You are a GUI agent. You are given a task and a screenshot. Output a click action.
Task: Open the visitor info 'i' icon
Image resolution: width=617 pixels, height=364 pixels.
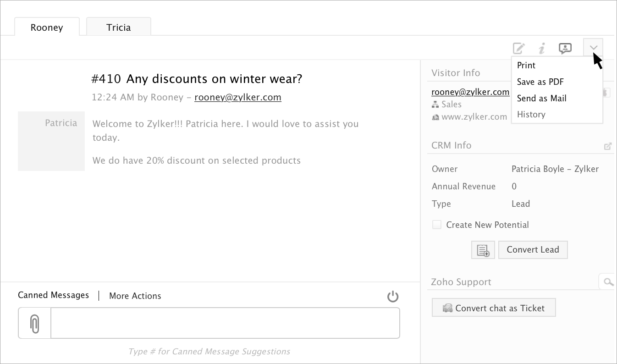pyautogui.click(x=542, y=48)
